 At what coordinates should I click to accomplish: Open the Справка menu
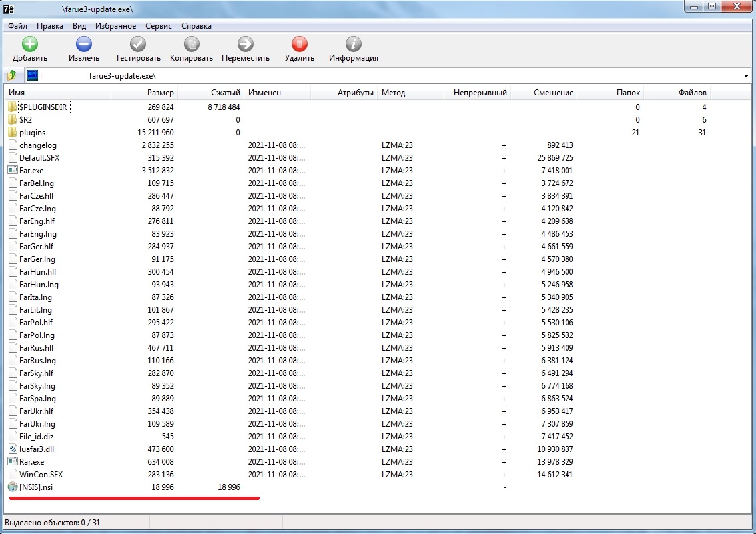196,26
